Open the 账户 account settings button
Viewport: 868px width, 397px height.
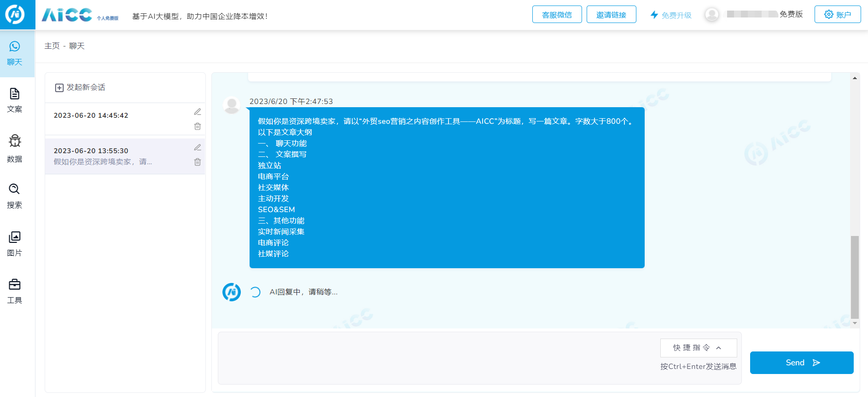(838, 14)
